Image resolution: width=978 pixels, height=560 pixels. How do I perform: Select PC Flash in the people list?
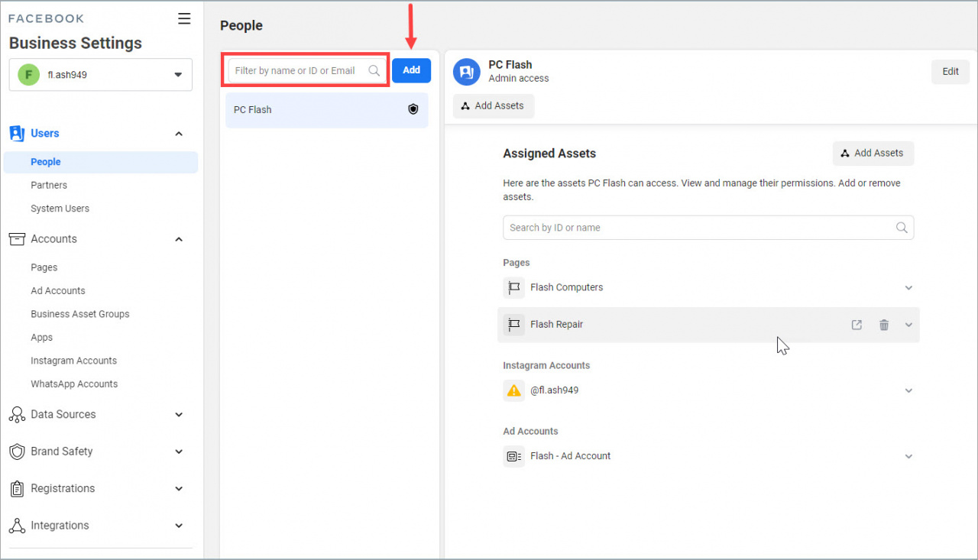[327, 110]
